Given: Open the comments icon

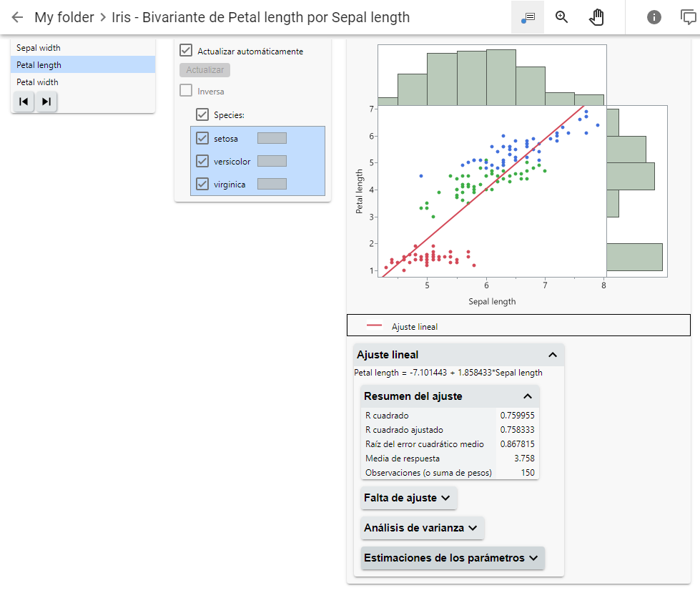Looking at the screenshot, I should point(689,17).
